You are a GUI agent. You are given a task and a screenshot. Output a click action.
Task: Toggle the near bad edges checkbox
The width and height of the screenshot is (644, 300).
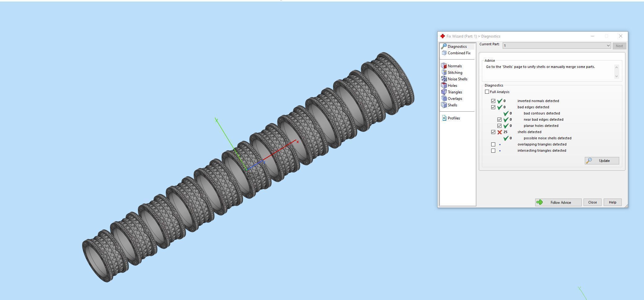pyautogui.click(x=499, y=120)
